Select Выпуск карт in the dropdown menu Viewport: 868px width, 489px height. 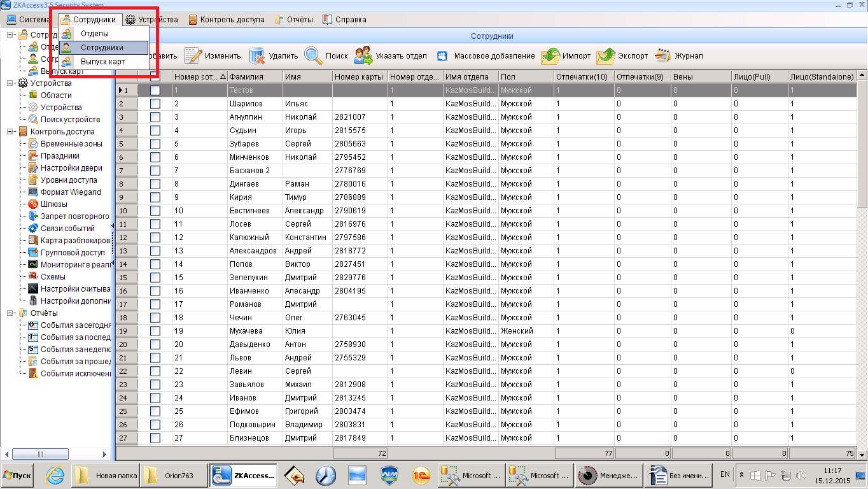pos(102,62)
